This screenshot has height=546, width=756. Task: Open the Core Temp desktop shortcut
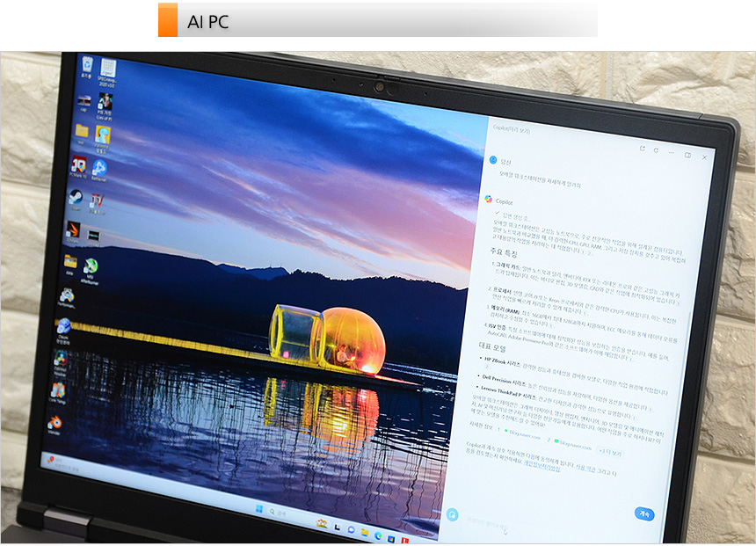click(x=57, y=392)
